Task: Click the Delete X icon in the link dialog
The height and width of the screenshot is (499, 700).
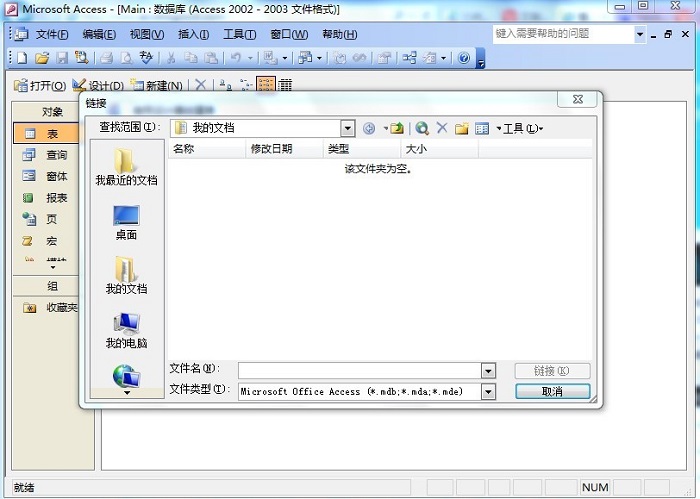Action: pos(442,129)
